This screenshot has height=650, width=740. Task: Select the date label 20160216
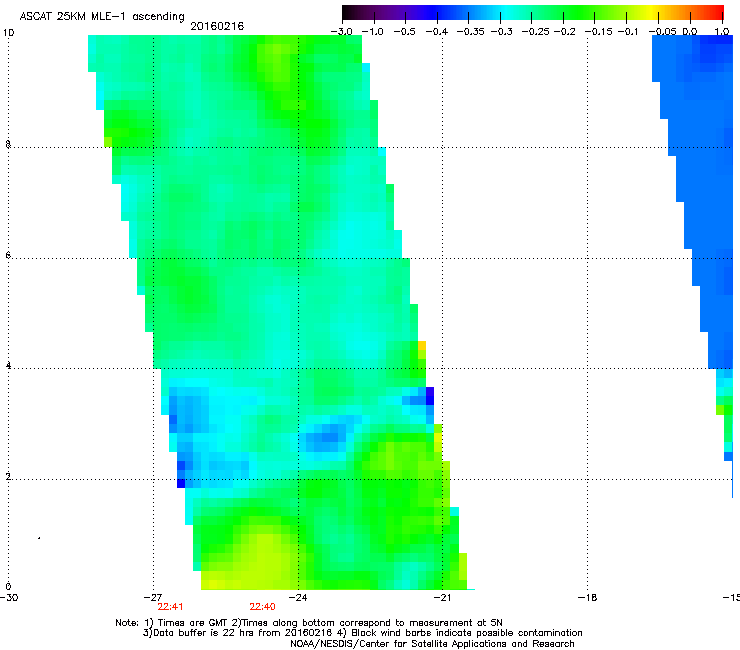pos(217,26)
